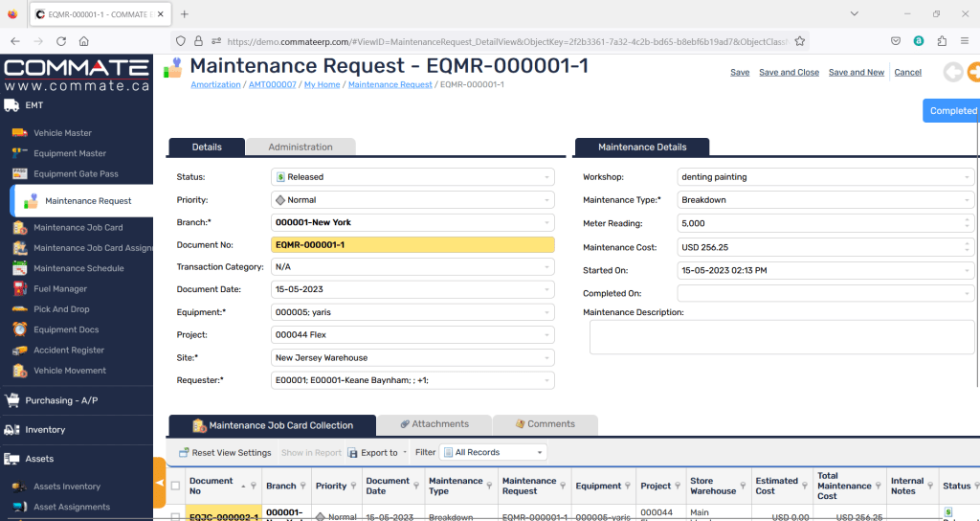
Task: Increase Meter Reading with the up stepper
Action: pos(968,220)
